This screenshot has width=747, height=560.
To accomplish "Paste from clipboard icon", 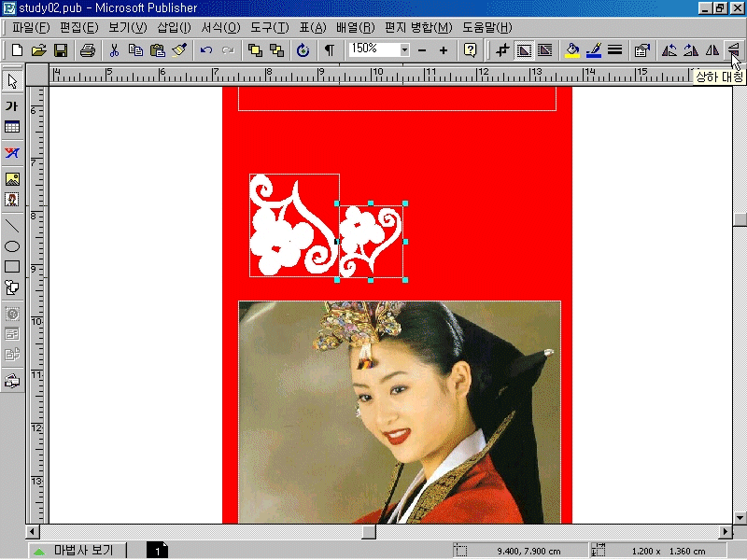I will (158, 50).
